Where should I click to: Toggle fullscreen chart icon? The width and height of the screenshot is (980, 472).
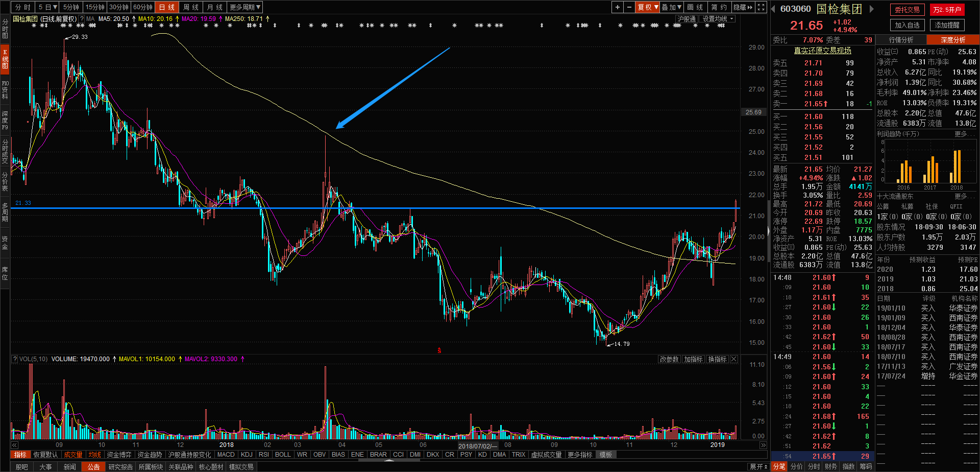point(761,7)
